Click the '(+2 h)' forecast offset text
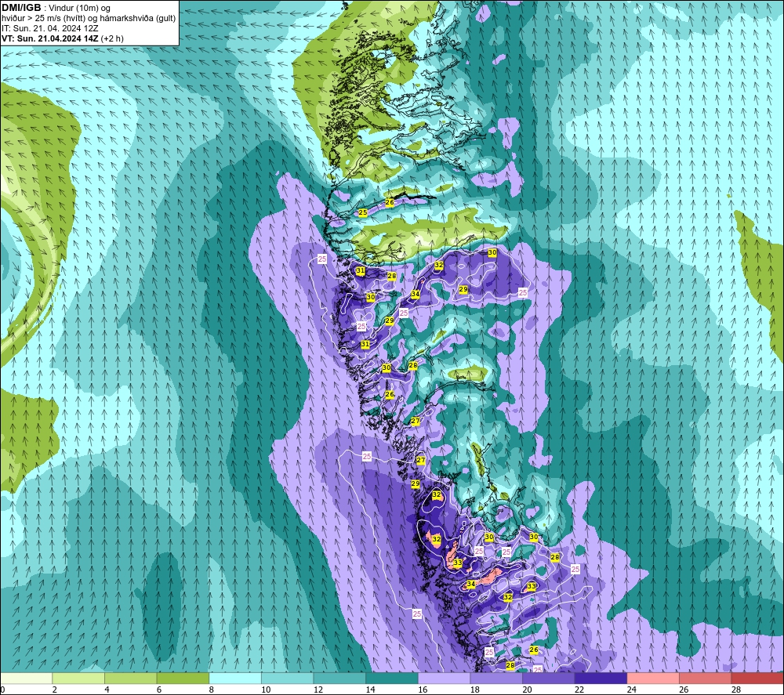Viewport: 784px width, 695px height. (x=112, y=38)
